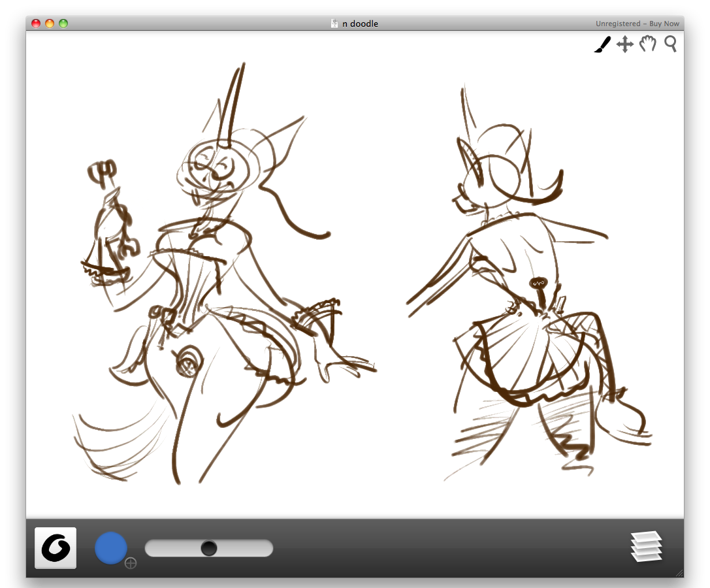Select the four-arrow move tool

pos(625,45)
